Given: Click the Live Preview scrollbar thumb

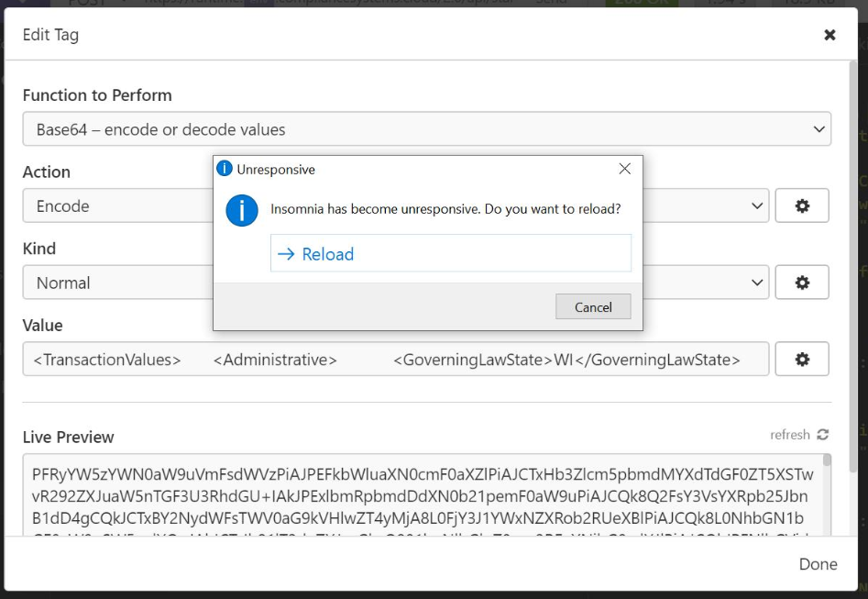Looking at the screenshot, I should (x=827, y=460).
